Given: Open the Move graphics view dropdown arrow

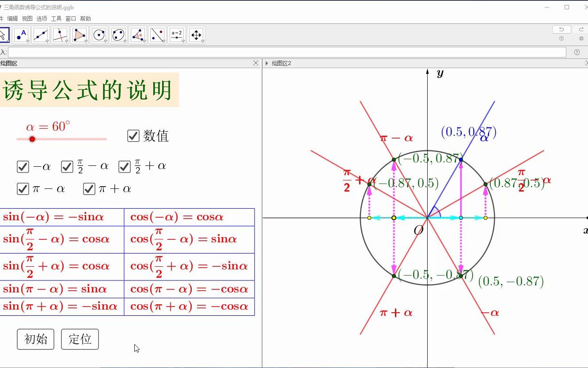Looking at the screenshot, I should tap(202, 41).
